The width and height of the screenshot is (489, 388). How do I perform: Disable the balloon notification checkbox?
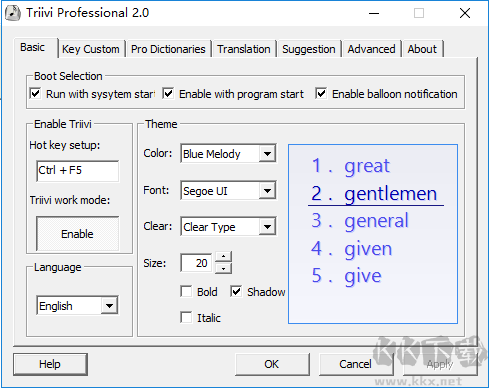pyautogui.click(x=321, y=94)
